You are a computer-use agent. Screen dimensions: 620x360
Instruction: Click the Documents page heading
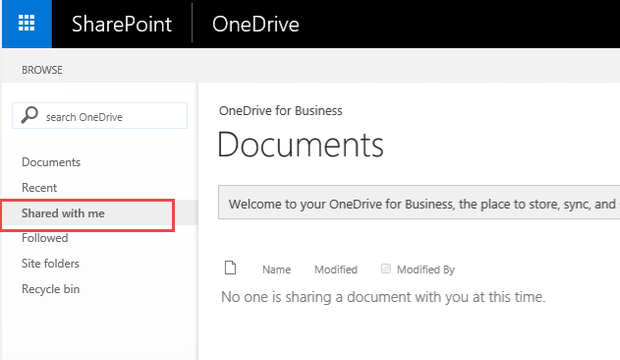pos(301,145)
